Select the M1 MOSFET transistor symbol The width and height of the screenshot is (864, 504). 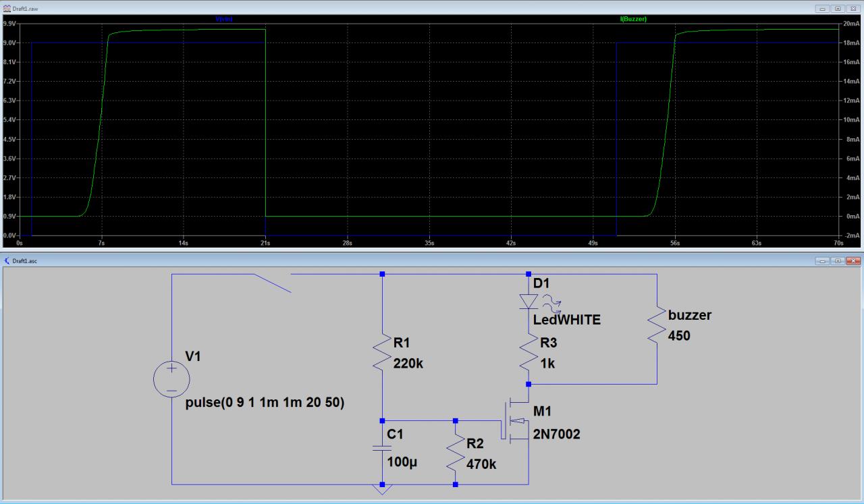point(516,421)
